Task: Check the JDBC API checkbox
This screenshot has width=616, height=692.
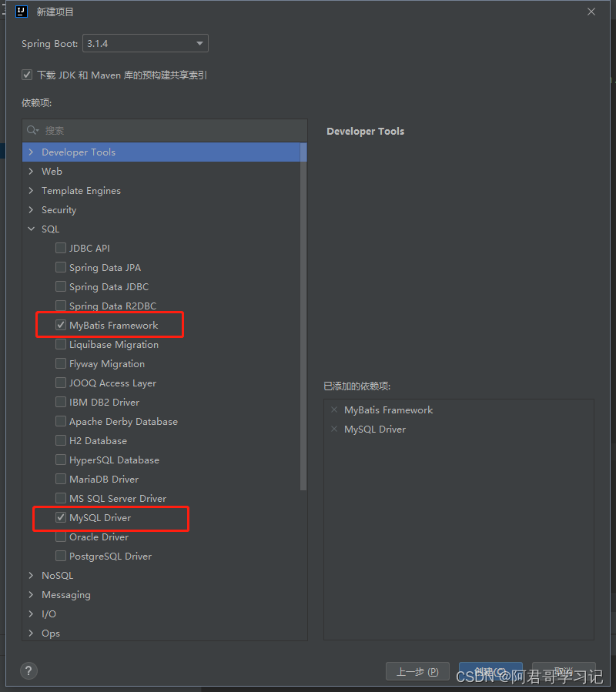Action: click(61, 248)
